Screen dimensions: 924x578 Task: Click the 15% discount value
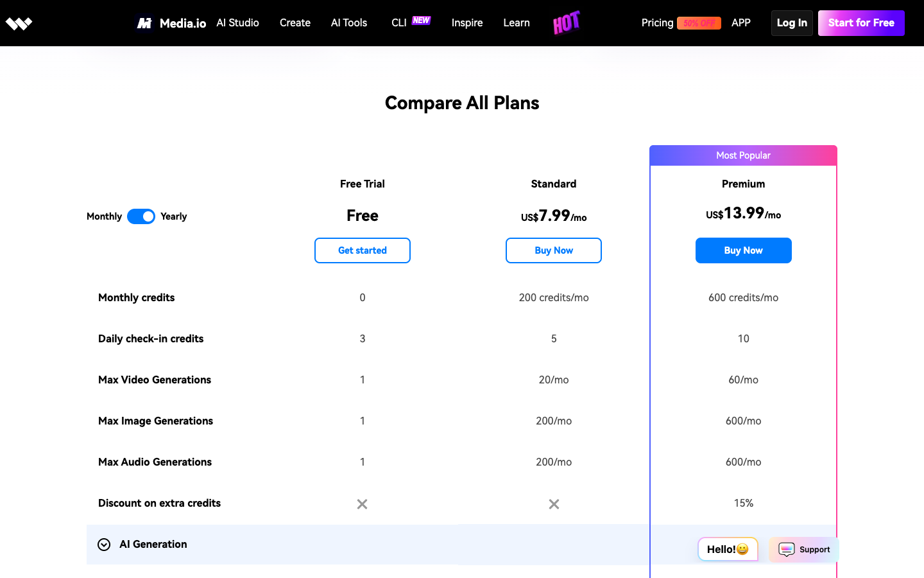coord(744,503)
